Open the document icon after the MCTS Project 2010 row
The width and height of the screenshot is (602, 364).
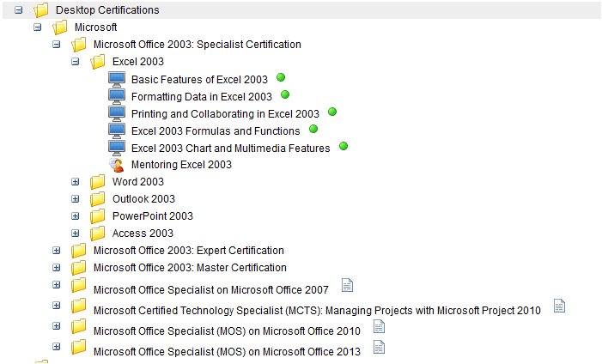coord(559,306)
